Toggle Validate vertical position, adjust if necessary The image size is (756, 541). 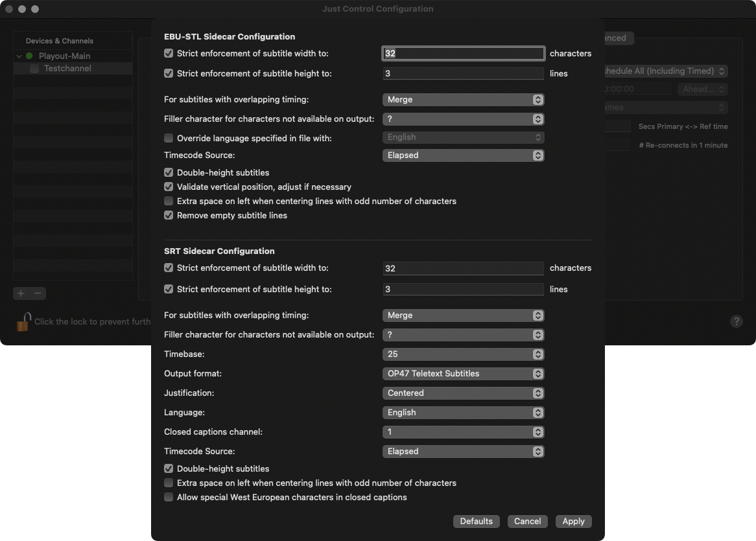pos(169,187)
